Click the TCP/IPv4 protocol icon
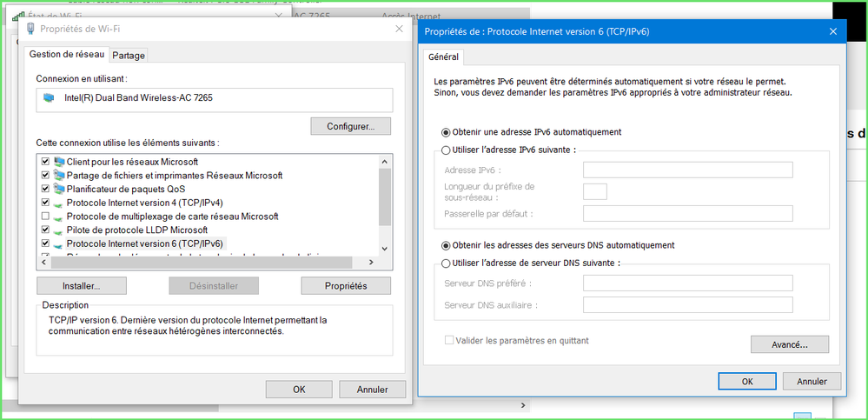 tap(59, 203)
